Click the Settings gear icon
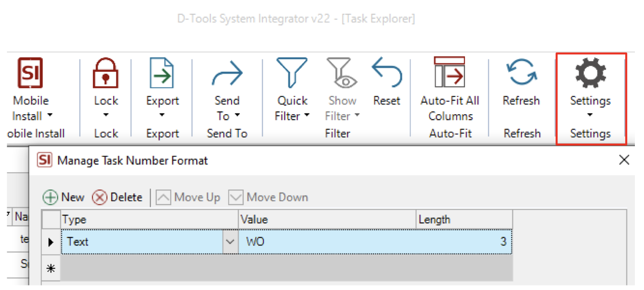 click(590, 73)
